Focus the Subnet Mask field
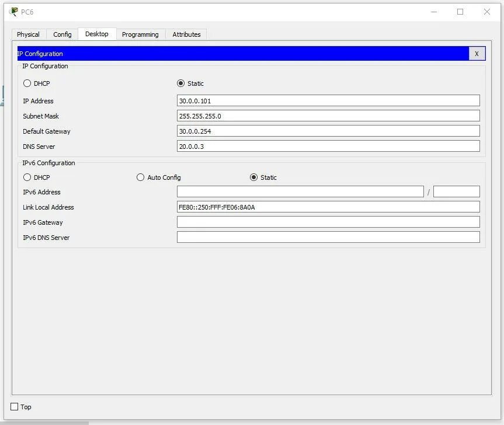 328,116
